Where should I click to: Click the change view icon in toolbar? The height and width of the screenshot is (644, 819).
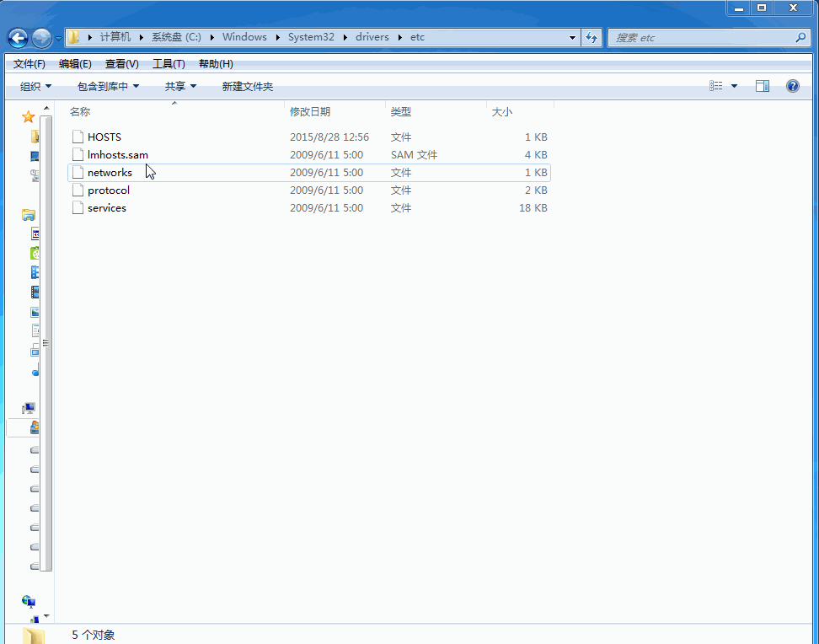[x=716, y=86]
